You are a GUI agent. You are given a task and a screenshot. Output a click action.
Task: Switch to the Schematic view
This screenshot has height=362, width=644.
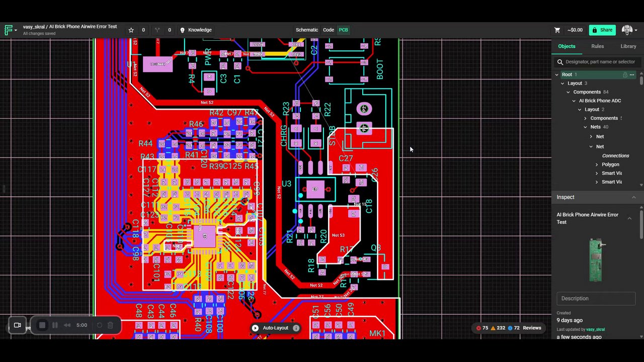307,30
